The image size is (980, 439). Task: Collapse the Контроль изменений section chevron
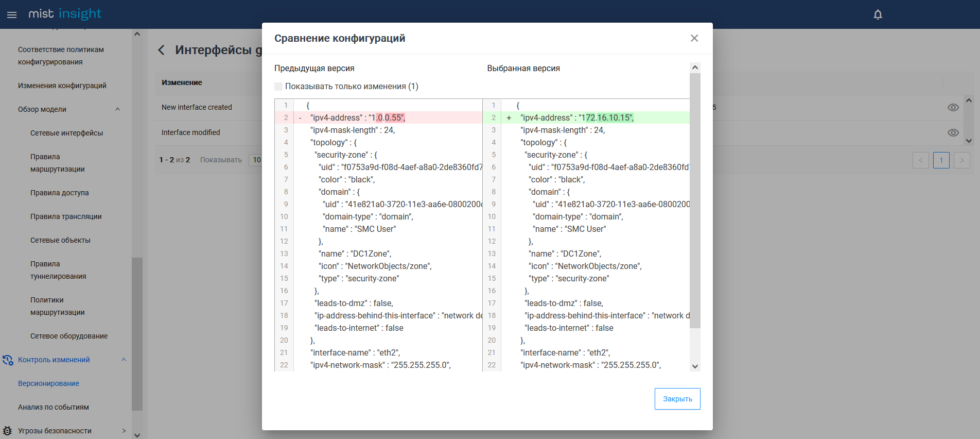tap(124, 360)
